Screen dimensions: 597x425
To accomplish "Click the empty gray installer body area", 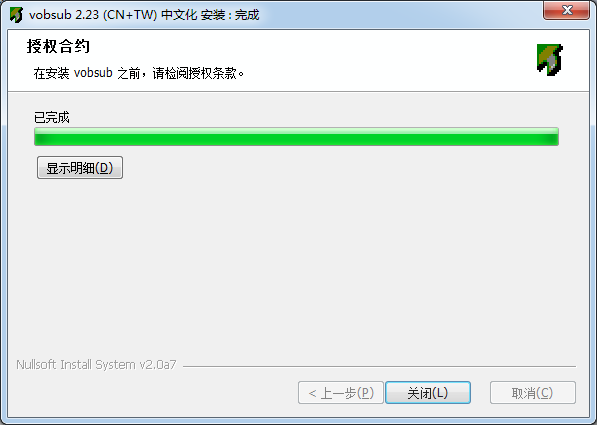I will pos(297,267).
